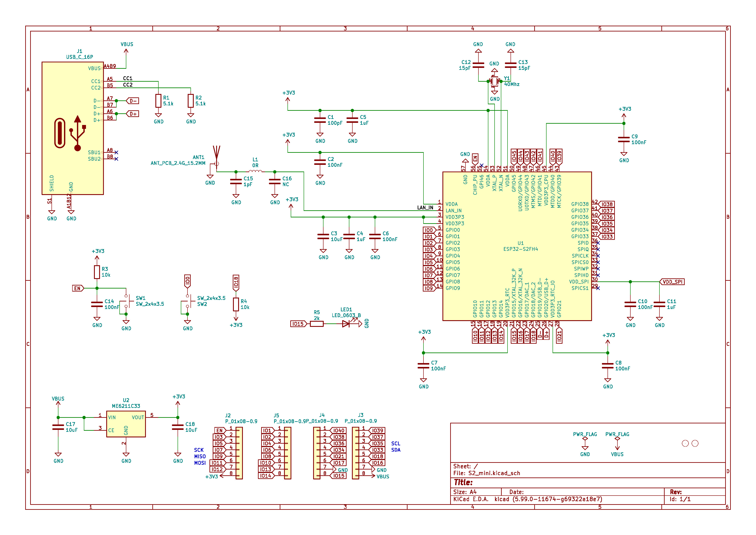Click resistor R5 2k symbol
The height and width of the screenshot is (535, 756).
click(x=317, y=324)
